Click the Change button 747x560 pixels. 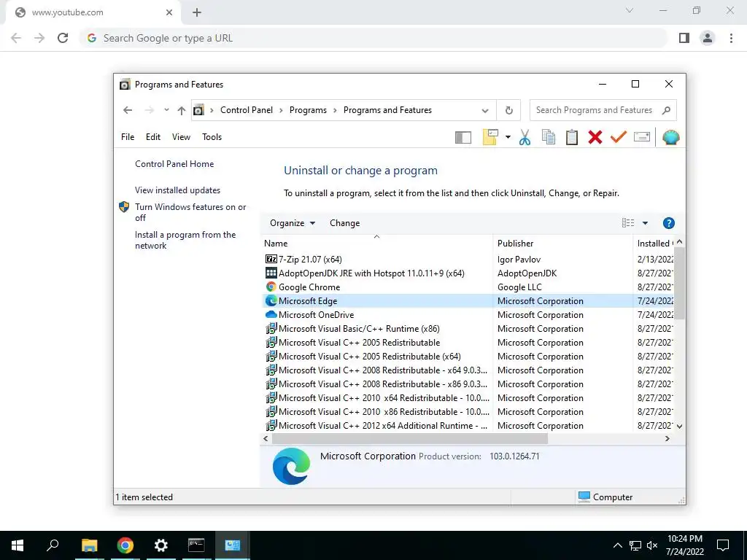pyautogui.click(x=344, y=223)
